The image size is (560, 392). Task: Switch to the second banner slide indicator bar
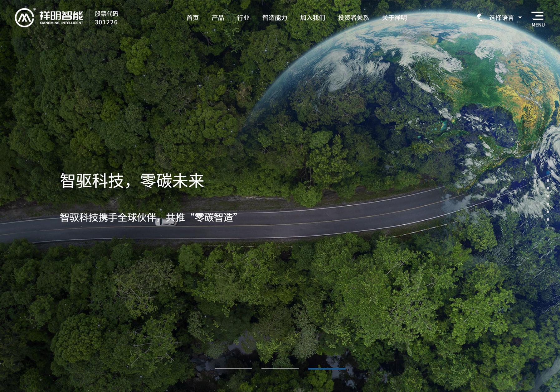coord(280,369)
